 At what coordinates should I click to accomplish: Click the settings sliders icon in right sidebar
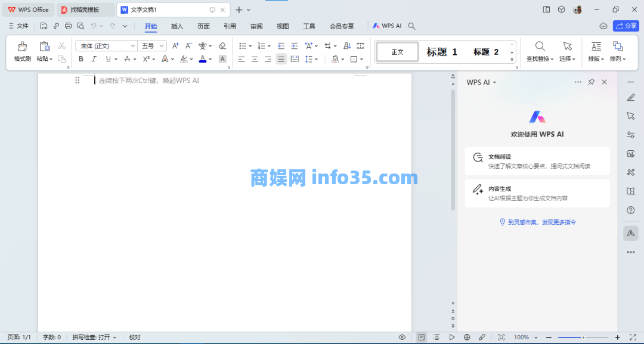click(631, 135)
